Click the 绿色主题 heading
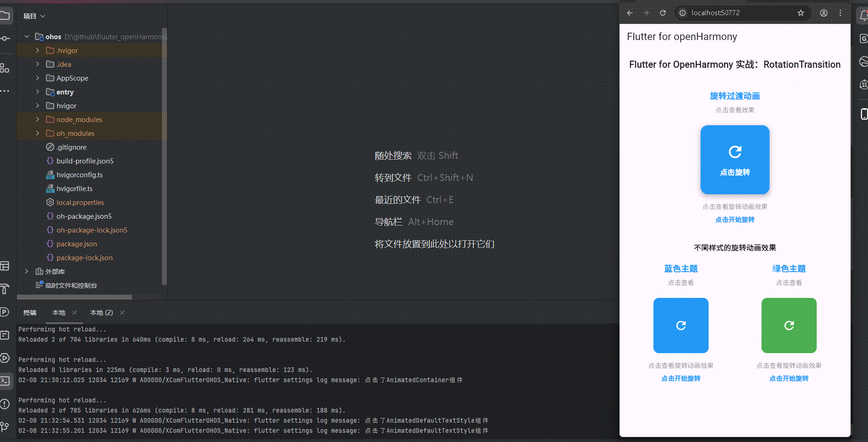The image size is (868, 442). 789,268
